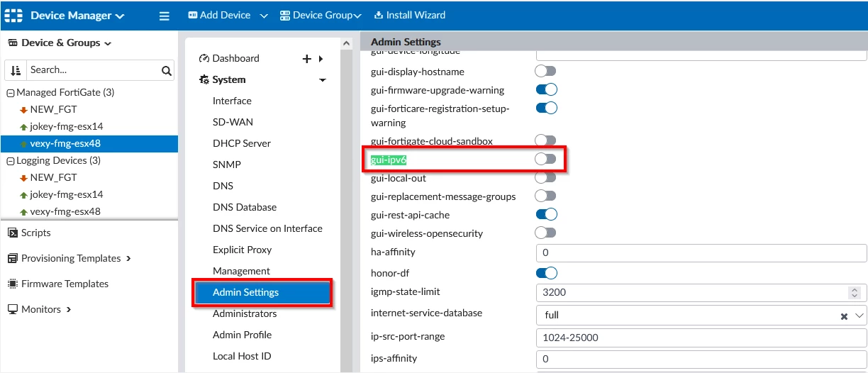The height and width of the screenshot is (373, 868).
Task: Toggle gui-rest-api-cache switch
Action: pyautogui.click(x=546, y=215)
